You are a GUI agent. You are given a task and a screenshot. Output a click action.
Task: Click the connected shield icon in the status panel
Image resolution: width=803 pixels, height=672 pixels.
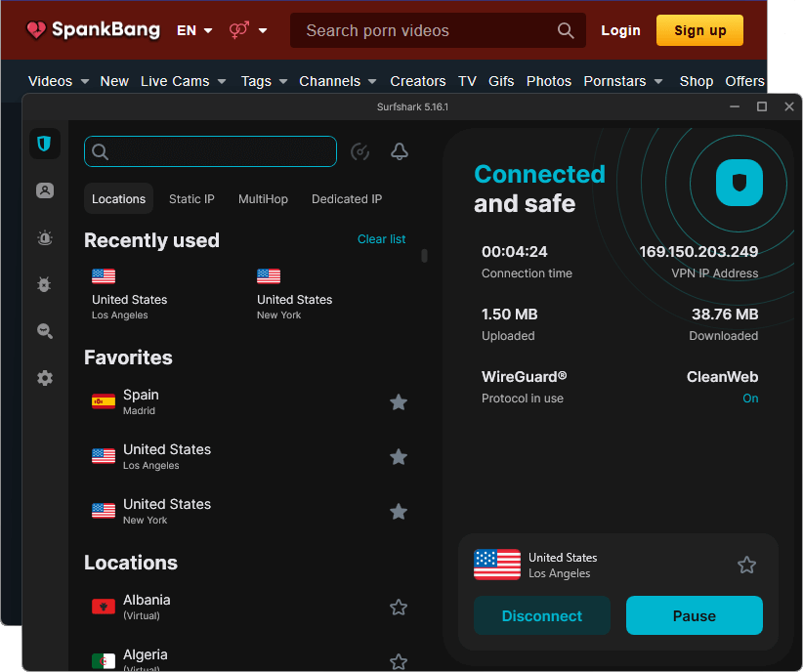click(x=739, y=183)
